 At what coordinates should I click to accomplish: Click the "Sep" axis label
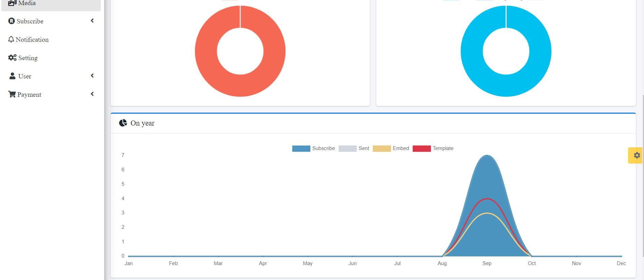487,263
